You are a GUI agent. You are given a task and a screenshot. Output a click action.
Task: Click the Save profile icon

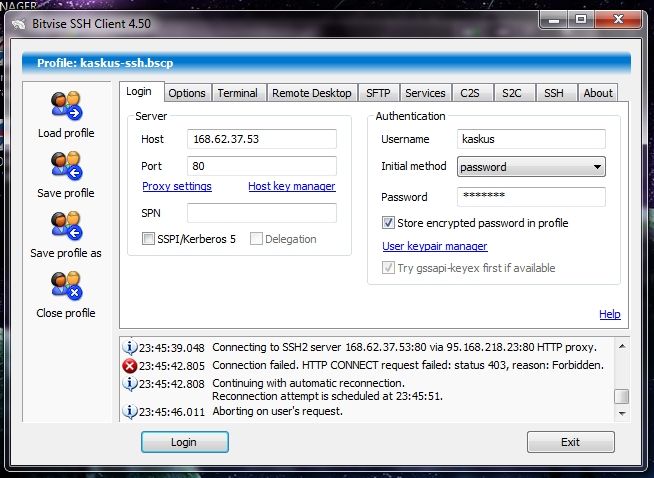[66, 165]
